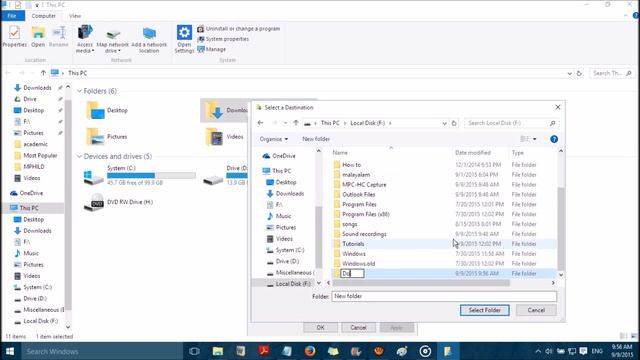Click the Select Folder button
Viewport: 640px width, 360px height.
pos(484,310)
